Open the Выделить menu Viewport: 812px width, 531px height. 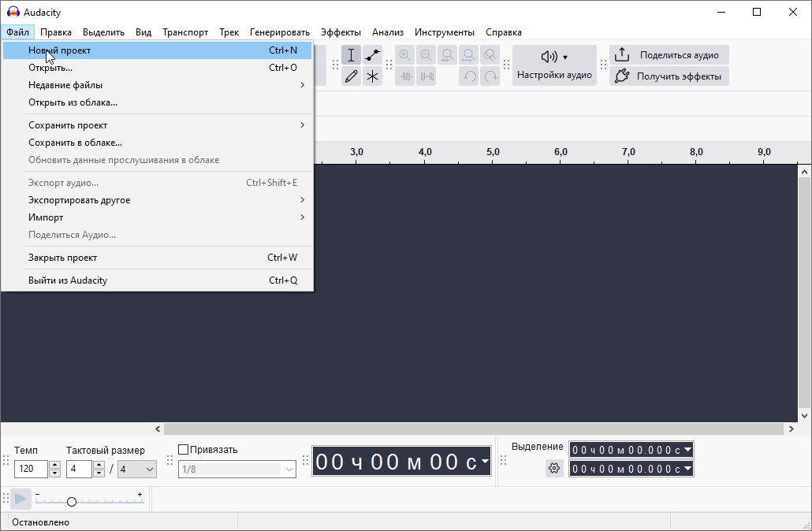[x=103, y=32]
